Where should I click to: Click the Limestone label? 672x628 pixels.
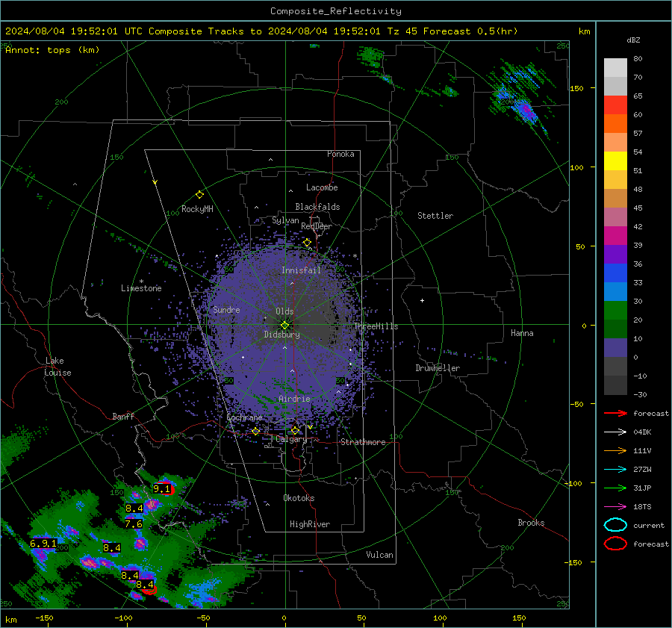click(x=141, y=288)
